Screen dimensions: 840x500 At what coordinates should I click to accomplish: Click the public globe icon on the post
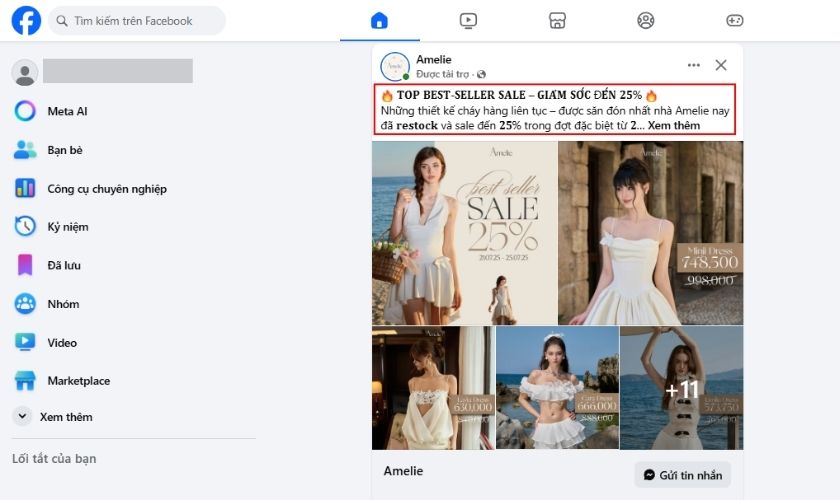coord(482,74)
